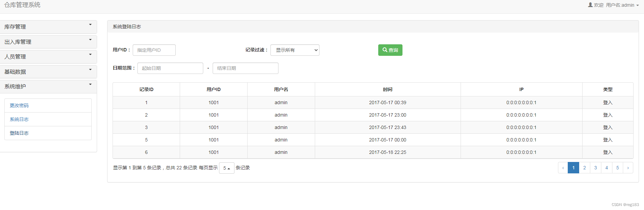The height and width of the screenshot is (210, 644).
Task: Open the 系统日志 link
Action: pyautogui.click(x=19, y=119)
